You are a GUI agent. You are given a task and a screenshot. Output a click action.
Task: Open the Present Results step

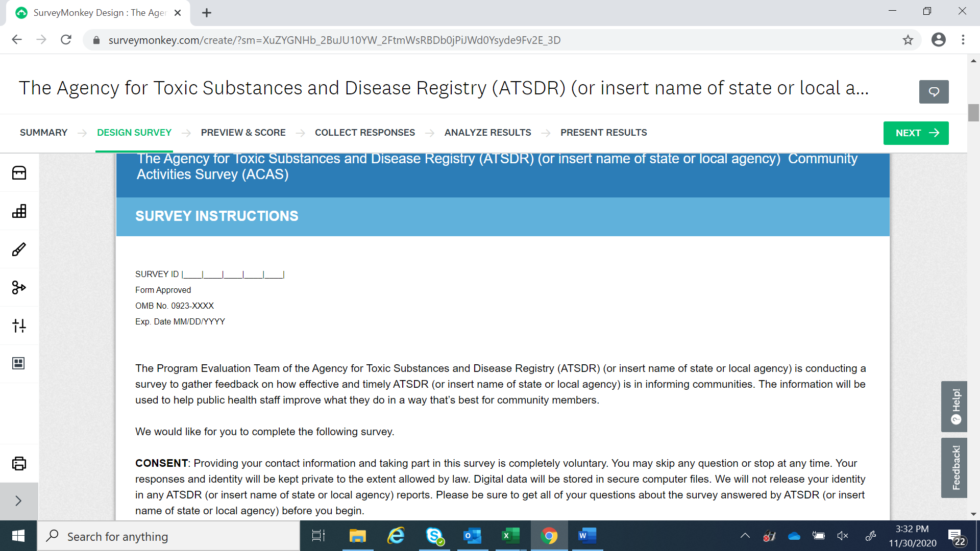tap(603, 133)
